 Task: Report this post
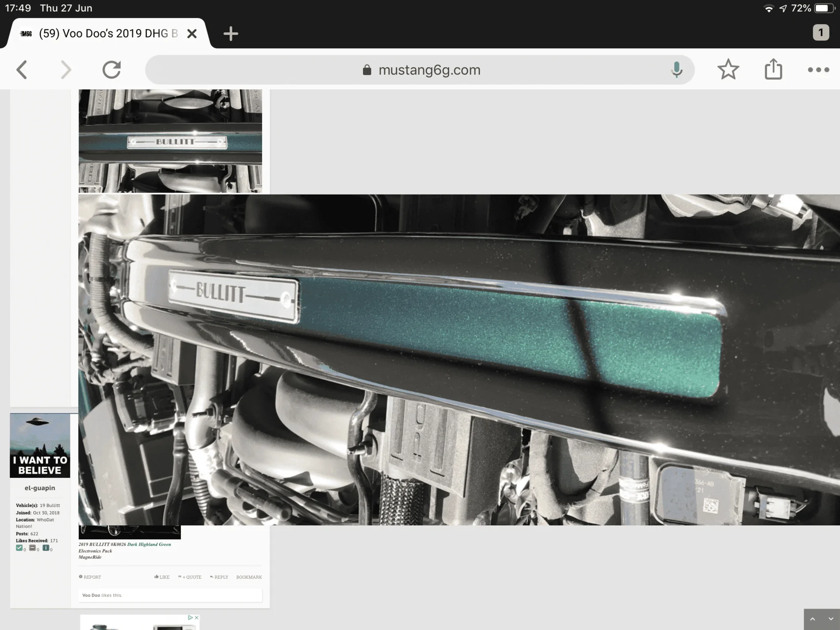[x=90, y=577]
